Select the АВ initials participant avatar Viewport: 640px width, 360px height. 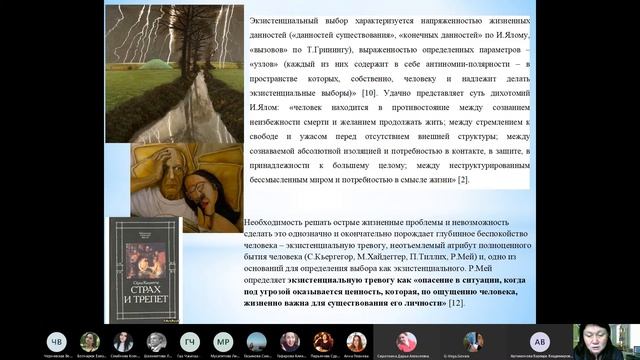[x=540, y=342]
